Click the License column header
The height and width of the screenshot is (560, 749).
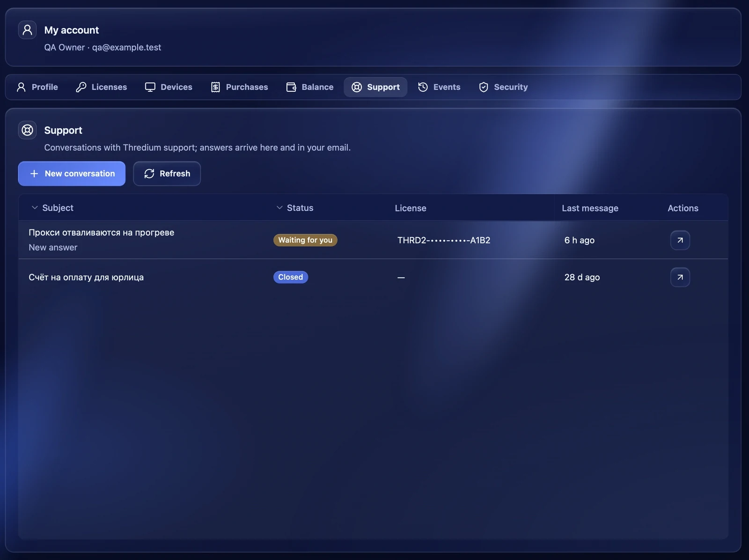(x=411, y=208)
